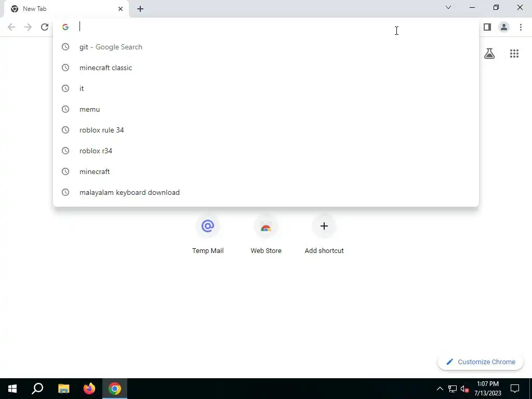Open the profile avatar menu
This screenshot has height=399, width=532.
click(504, 27)
